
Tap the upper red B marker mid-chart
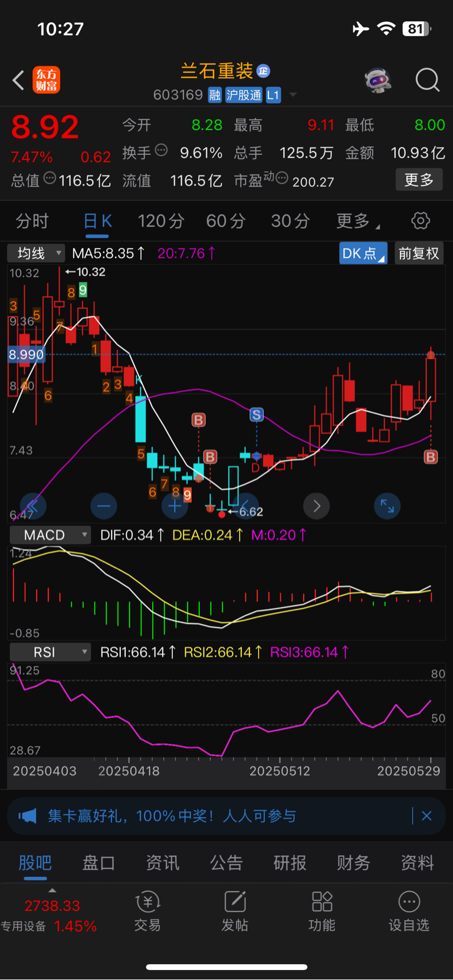[199, 420]
